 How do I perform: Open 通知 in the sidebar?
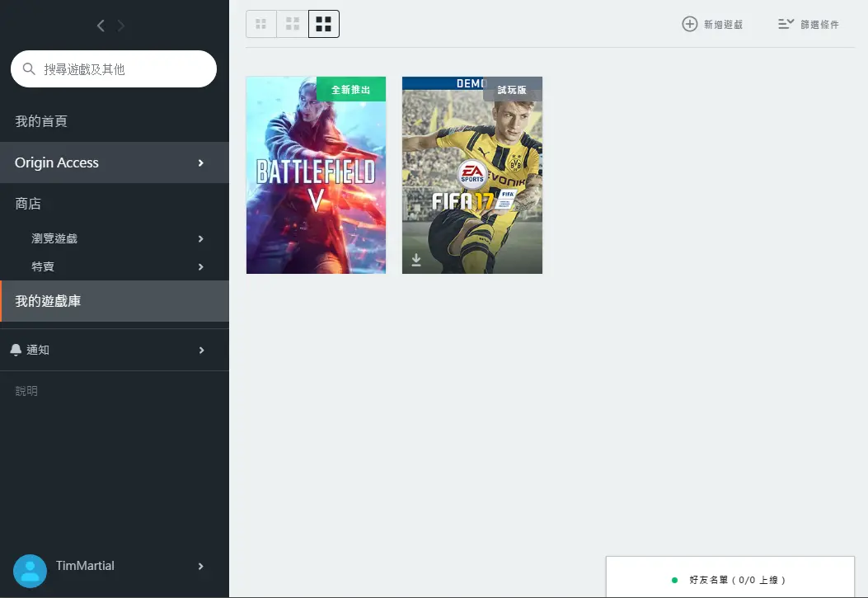tap(115, 350)
